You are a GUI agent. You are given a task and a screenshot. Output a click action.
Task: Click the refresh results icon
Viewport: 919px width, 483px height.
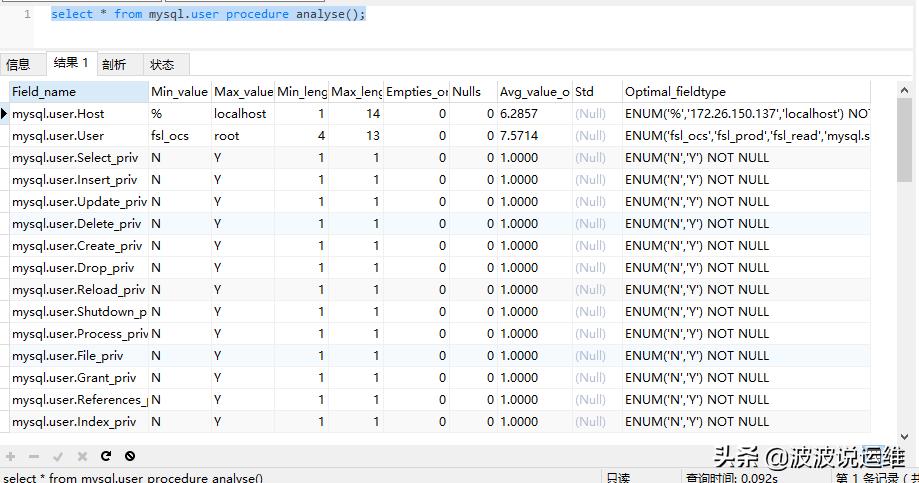(106, 456)
